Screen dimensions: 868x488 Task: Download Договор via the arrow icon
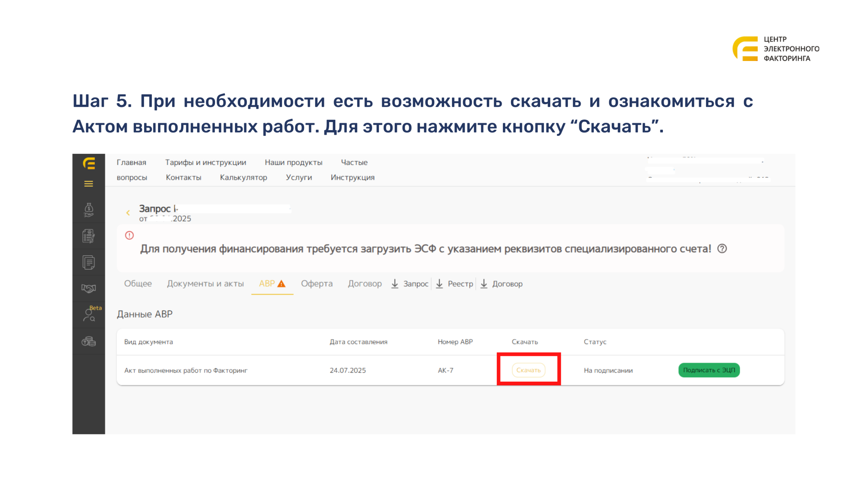484,283
